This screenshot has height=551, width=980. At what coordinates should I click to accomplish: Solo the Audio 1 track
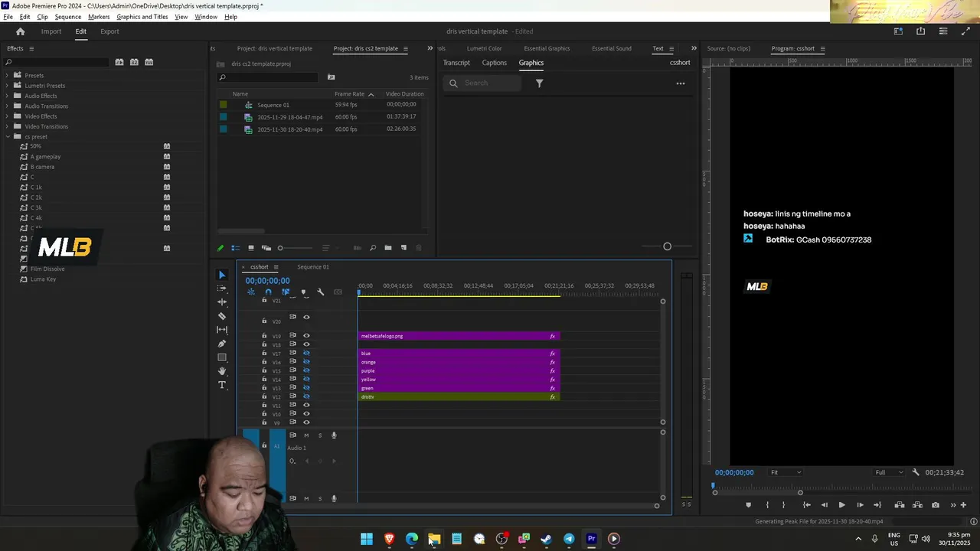pyautogui.click(x=320, y=435)
